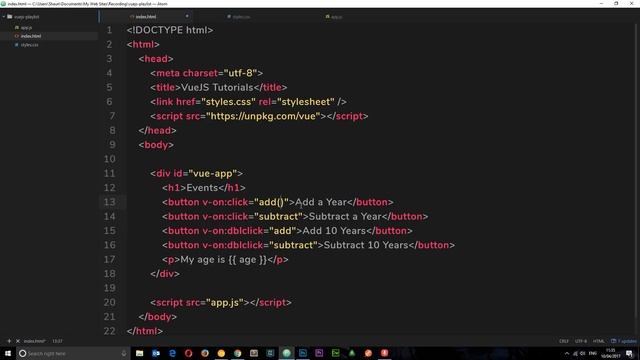640x360 pixels.
Task: Open Premiere Pro from the taskbar
Action: coord(319,353)
